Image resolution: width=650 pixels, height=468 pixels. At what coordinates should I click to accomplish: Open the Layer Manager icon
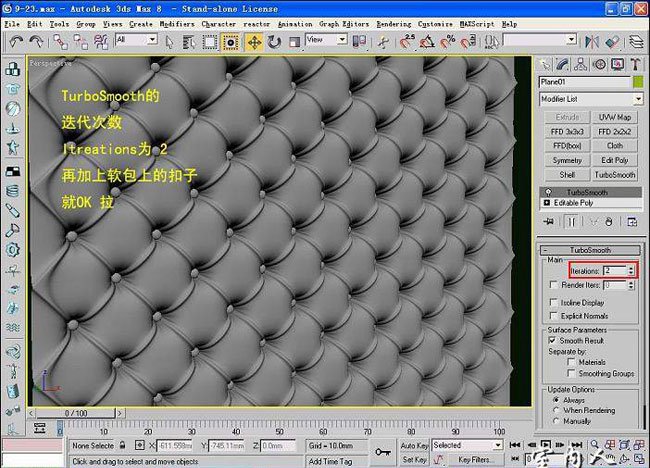click(636, 42)
